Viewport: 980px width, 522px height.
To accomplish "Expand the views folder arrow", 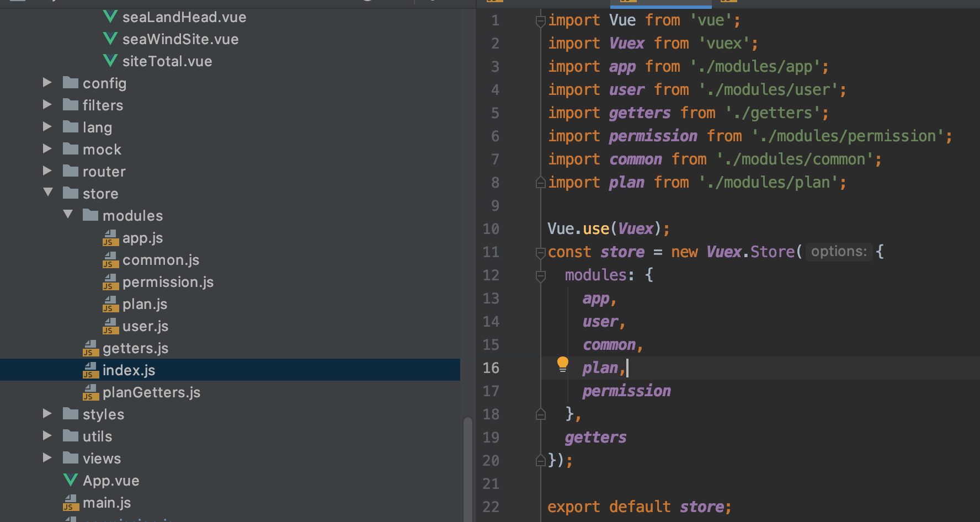I will pyautogui.click(x=47, y=458).
